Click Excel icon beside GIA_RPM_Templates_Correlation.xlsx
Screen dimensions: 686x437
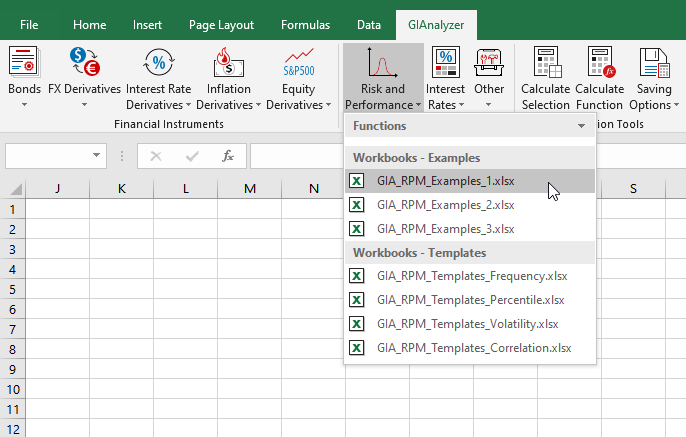pyautogui.click(x=357, y=348)
